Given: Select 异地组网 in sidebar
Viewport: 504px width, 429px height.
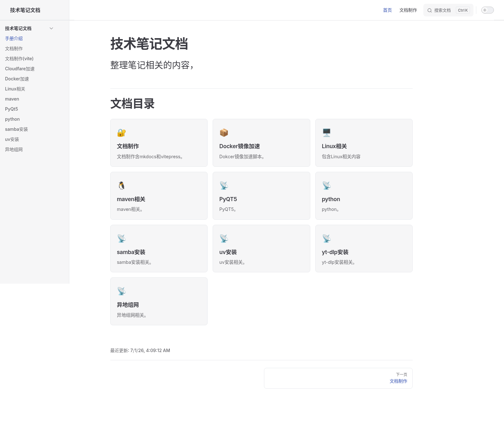Looking at the screenshot, I should [14, 149].
